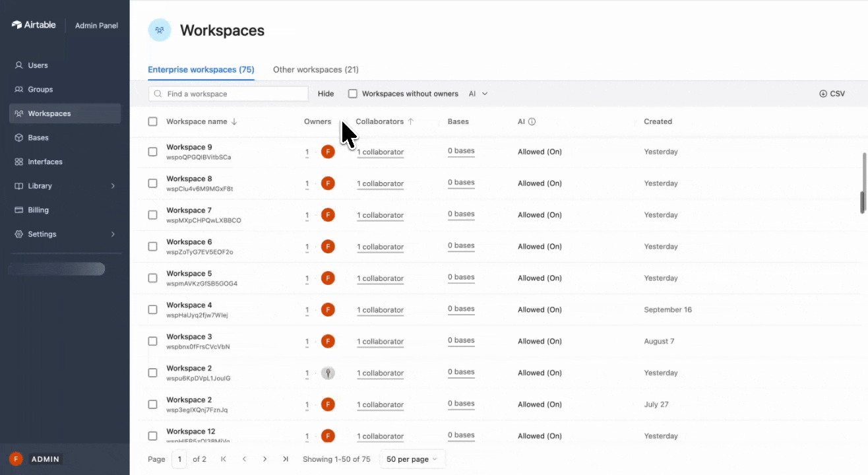Open the Users section icon in sidebar
Image resolution: width=868 pixels, height=475 pixels.
coord(19,65)
